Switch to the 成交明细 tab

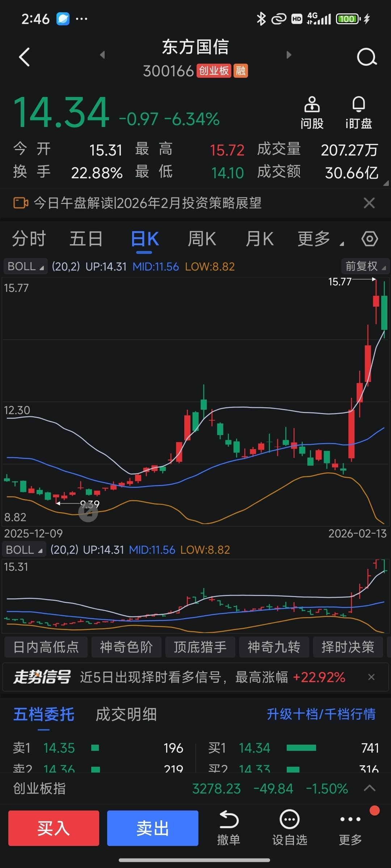tap(126, 714)
